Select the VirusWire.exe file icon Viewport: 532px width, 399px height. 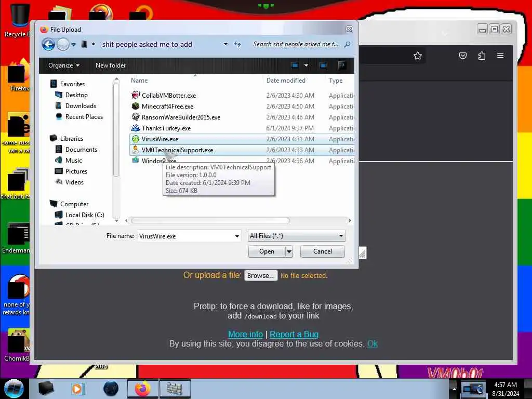136,139
